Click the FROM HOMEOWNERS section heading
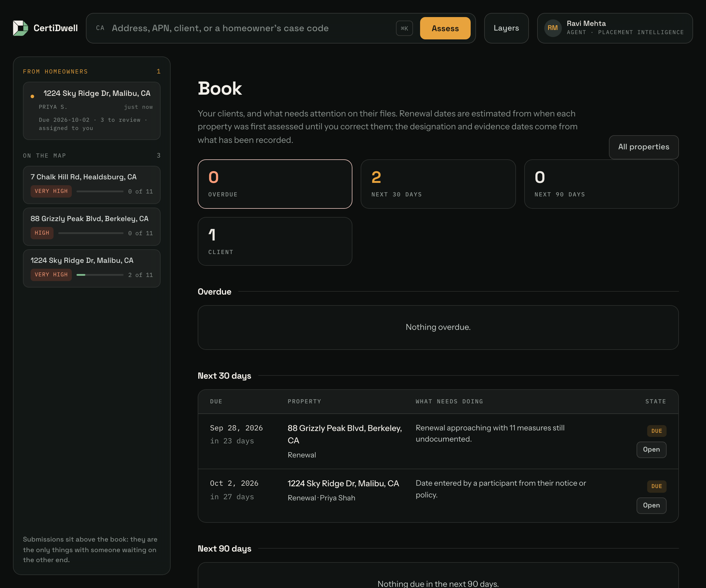The height and width of the screenshot is (588, 706). 55,71
